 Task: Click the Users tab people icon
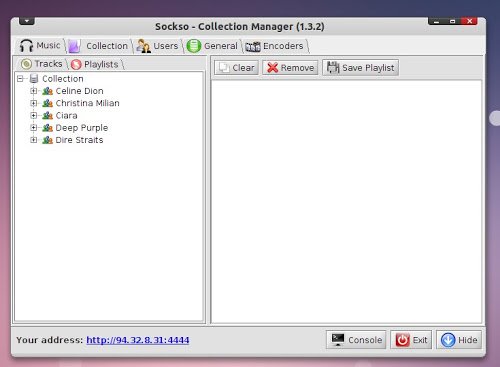143,46
